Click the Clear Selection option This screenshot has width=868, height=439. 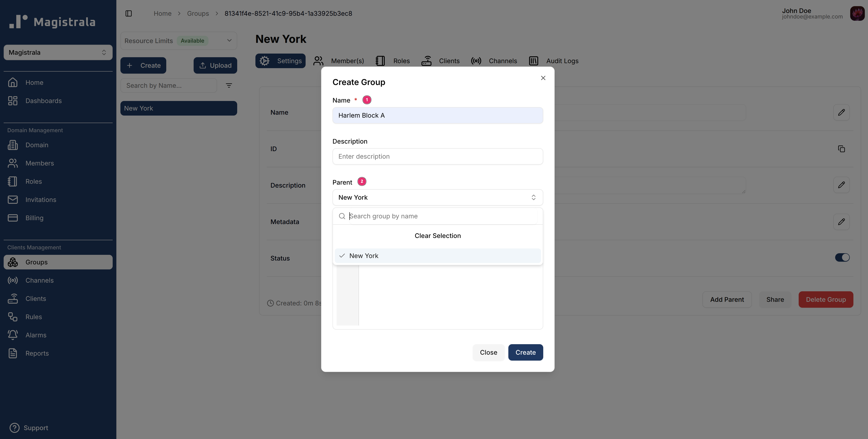coord(437,235)
